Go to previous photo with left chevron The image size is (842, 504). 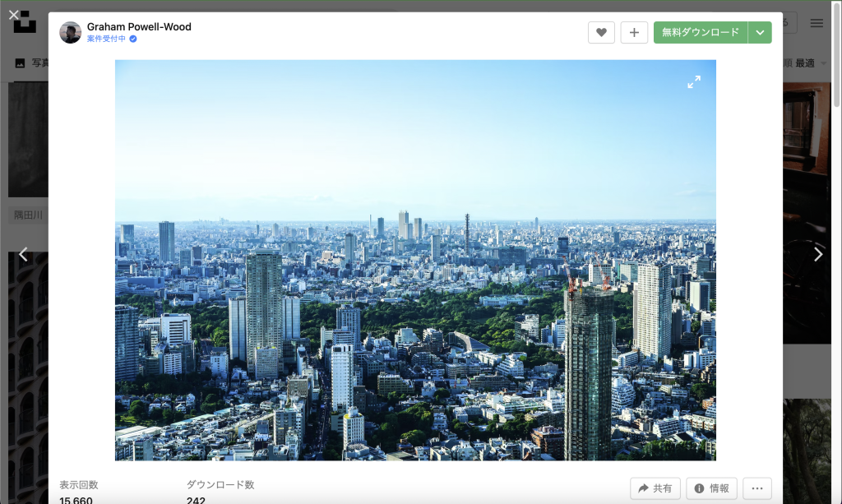tap(23, 254)
